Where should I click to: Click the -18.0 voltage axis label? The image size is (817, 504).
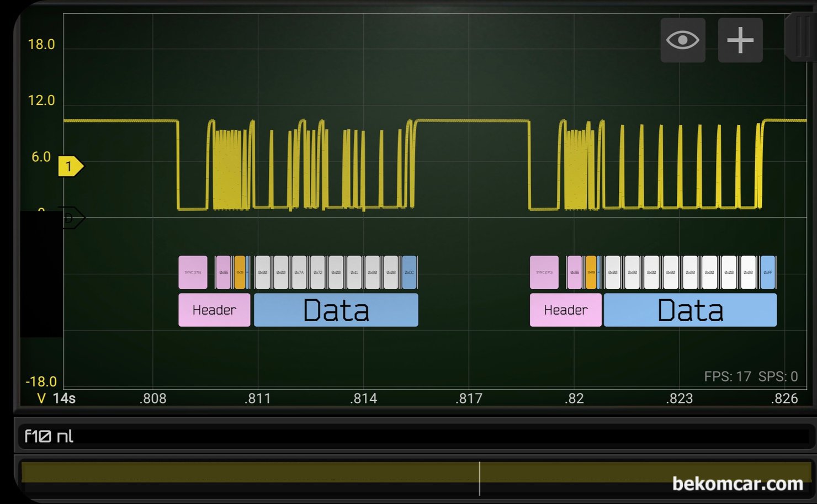click(41, 381)
